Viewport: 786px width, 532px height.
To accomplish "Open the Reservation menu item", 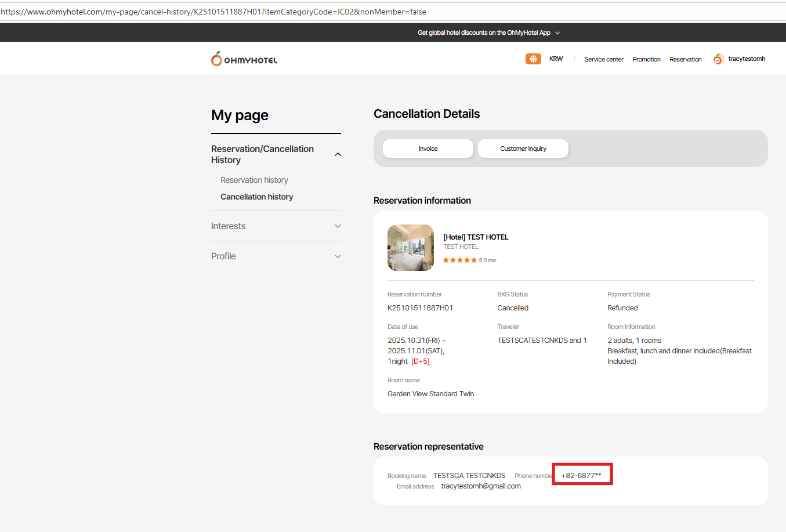I will (686, 59).
